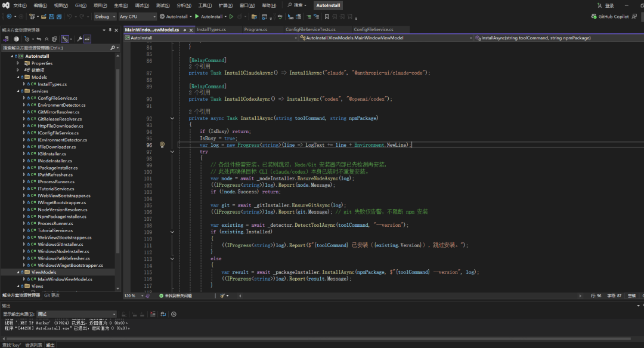644x348 pixels.
Task: Select NpmPackageInstaller.cs in Solution Explorer
Action: coord(62,216)
